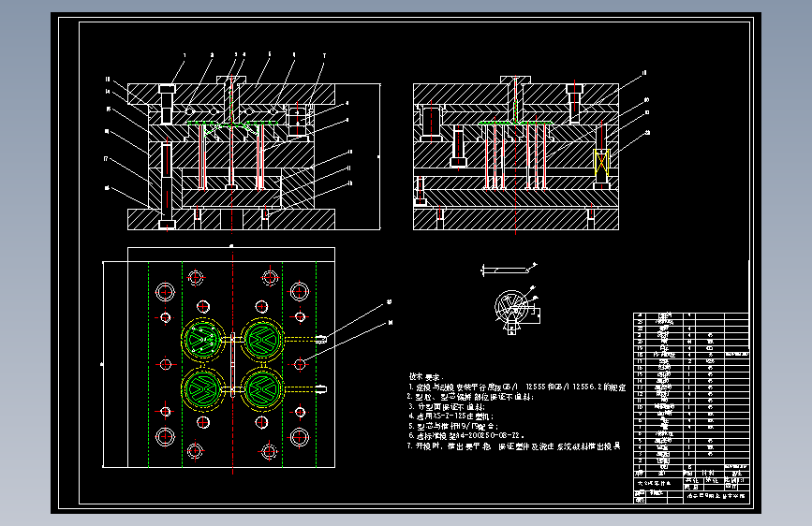Click balloon number 17 left of front section
The height and width of the screenshot is (526, 812).
[x=106, y=159]
